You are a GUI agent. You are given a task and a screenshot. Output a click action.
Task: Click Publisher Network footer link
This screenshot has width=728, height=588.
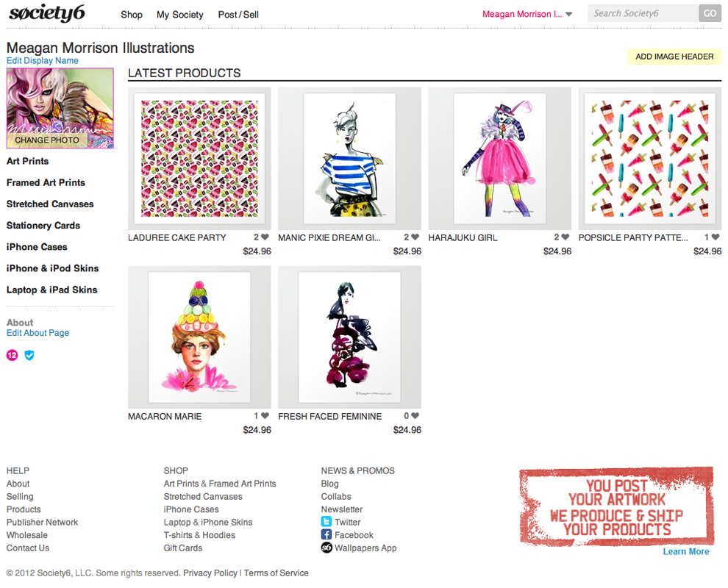tap(42, 522)
